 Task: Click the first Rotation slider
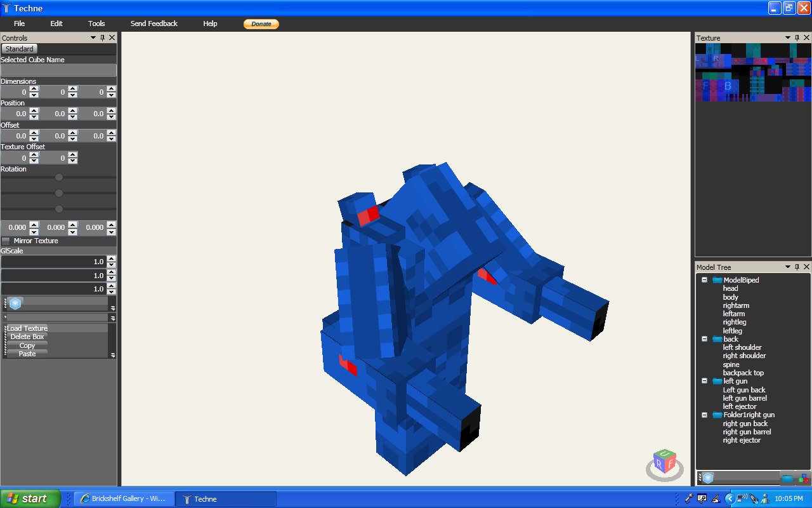coord(59,178)
